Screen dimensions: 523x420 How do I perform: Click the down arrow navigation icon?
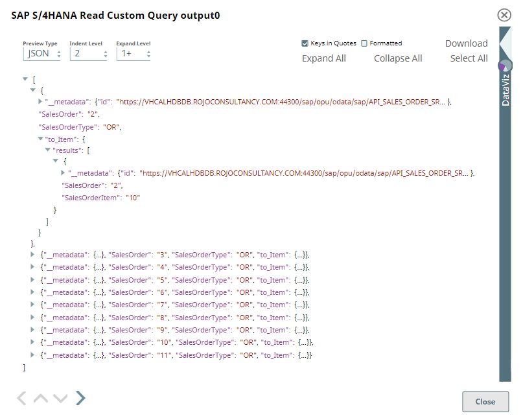tap(60, 399)
